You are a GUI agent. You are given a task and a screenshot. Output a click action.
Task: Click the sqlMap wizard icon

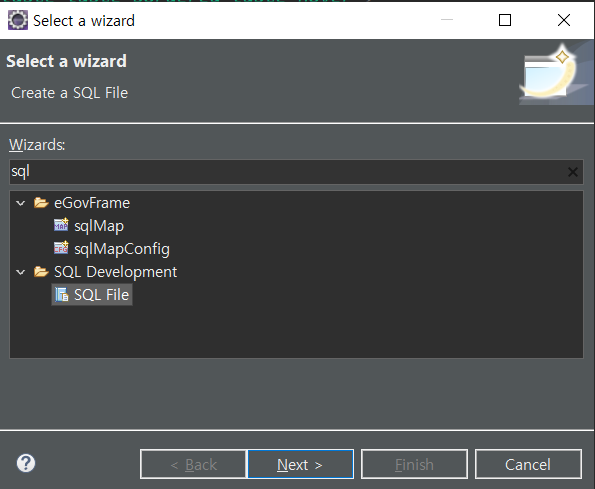[61, 225]
